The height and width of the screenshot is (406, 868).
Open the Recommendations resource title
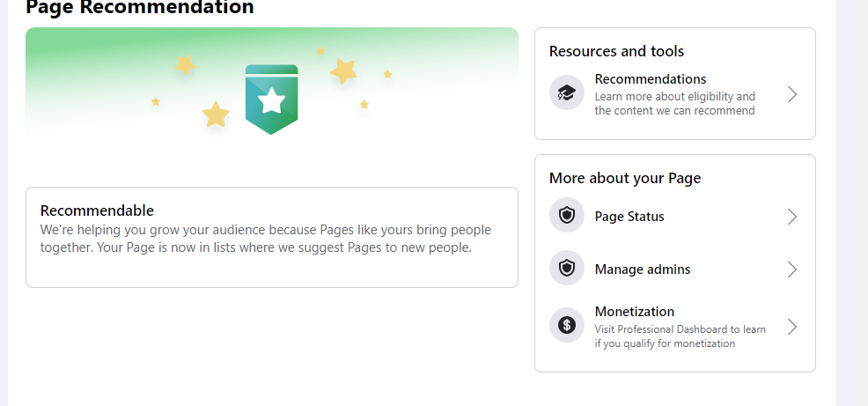click(x=650, y=79)
